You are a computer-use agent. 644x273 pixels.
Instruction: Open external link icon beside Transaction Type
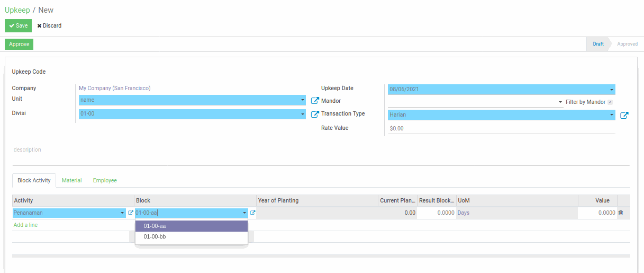tap(624, 116)
